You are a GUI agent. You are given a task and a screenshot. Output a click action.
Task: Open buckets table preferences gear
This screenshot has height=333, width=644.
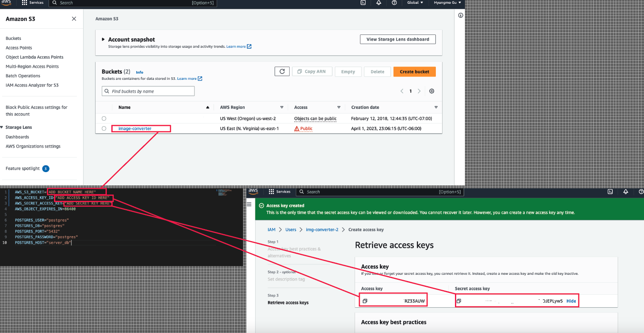[x=432, y=91]
